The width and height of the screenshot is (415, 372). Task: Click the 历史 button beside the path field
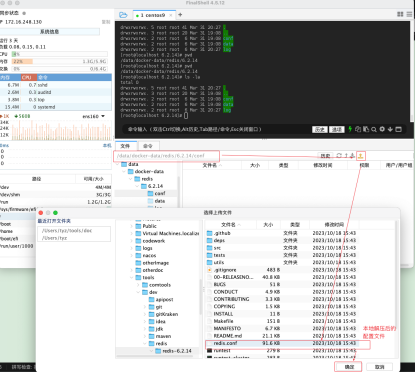tap(325, 156)
